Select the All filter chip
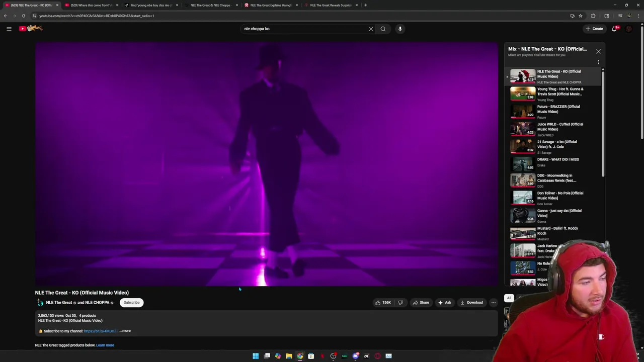Viewport: 644px width, 362px height. click(x=509, y=298)
